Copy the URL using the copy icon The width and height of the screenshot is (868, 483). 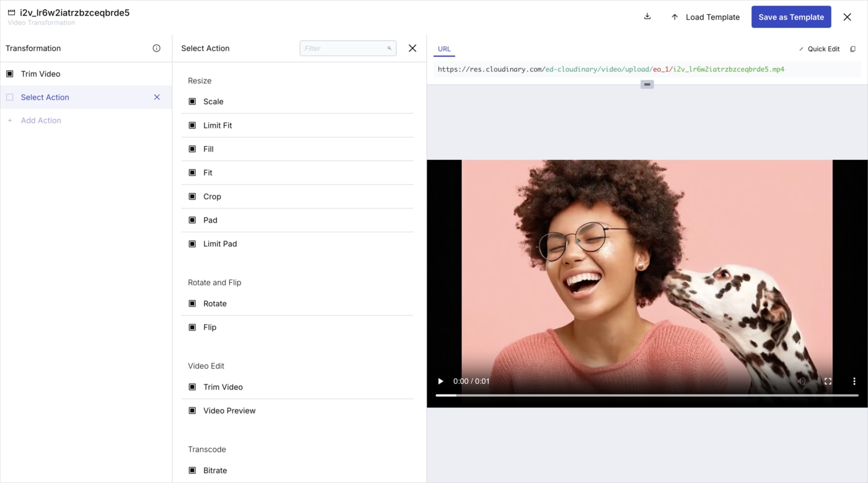pyautogui.click(x=853, y=48)
